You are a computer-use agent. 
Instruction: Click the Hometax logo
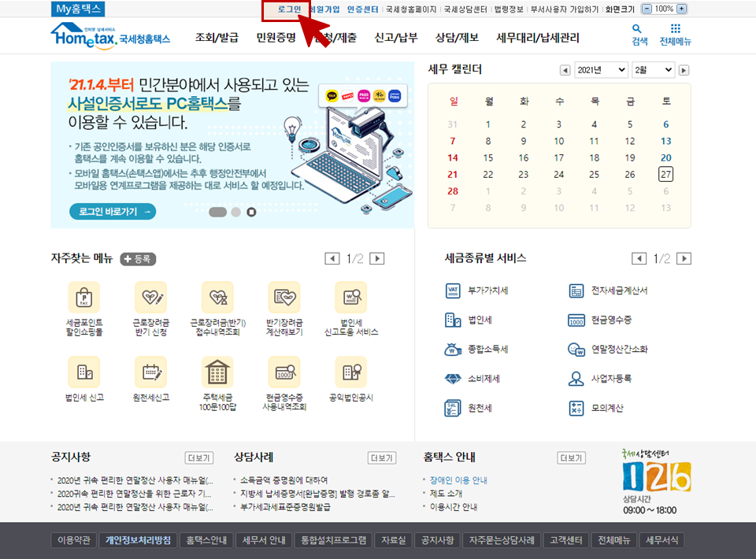[x=110, y=35]
